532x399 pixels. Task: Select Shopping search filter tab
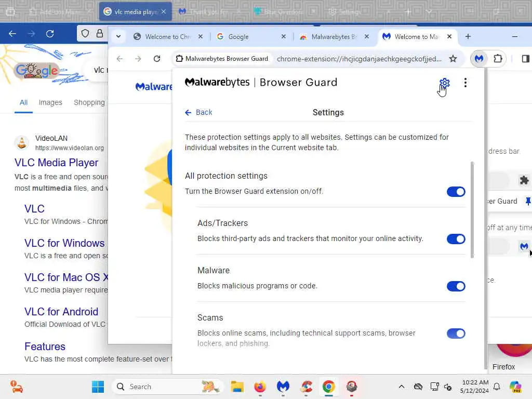[x=89, y=102]
